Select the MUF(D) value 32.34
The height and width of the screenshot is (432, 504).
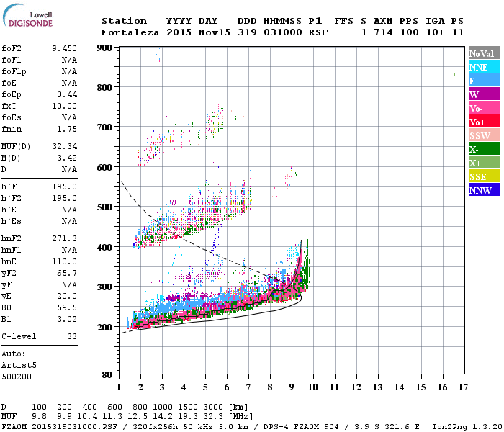[x=64, y=146]
